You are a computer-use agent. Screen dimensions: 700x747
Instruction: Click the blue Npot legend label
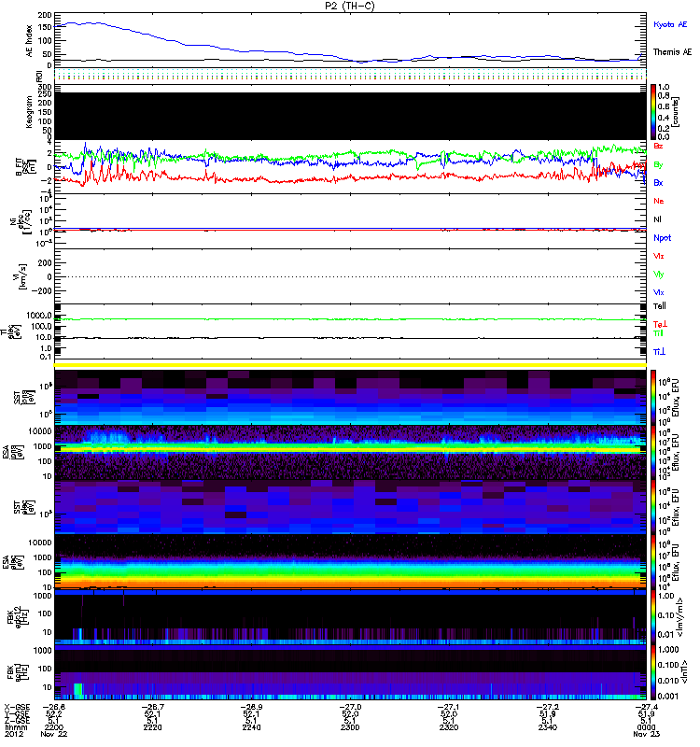coord(662,238)
